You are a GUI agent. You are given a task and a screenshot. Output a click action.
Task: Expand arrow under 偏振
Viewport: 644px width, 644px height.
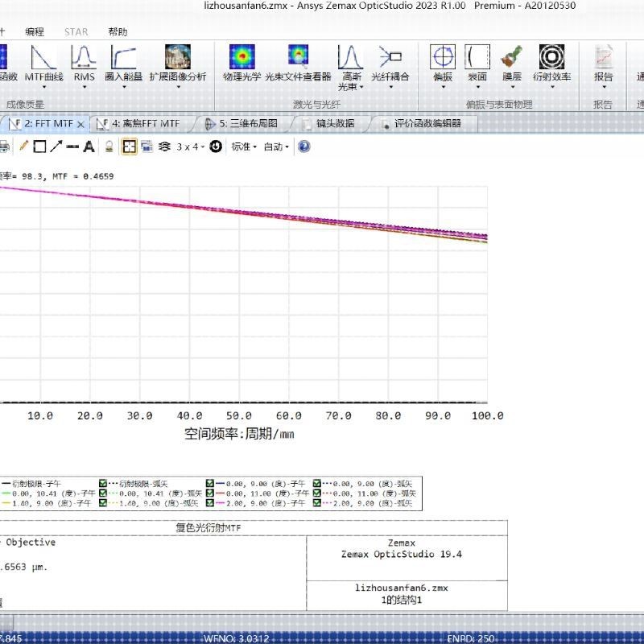[444, 87]
